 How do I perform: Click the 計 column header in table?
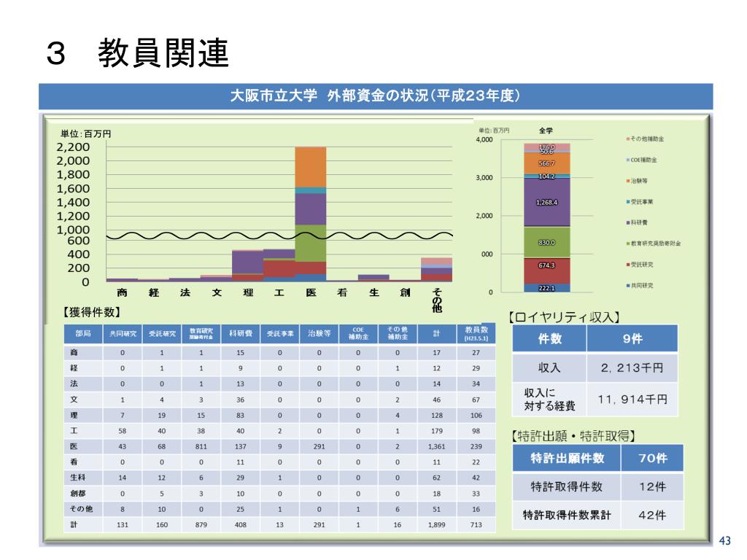click(x=437, y=333)
